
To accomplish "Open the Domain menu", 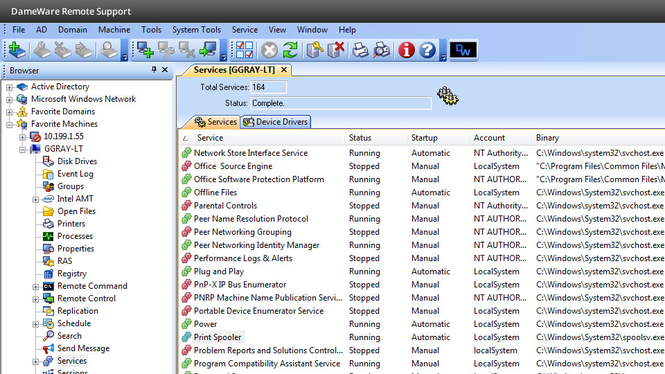I will pyautogui.click(x=73, y=30).
